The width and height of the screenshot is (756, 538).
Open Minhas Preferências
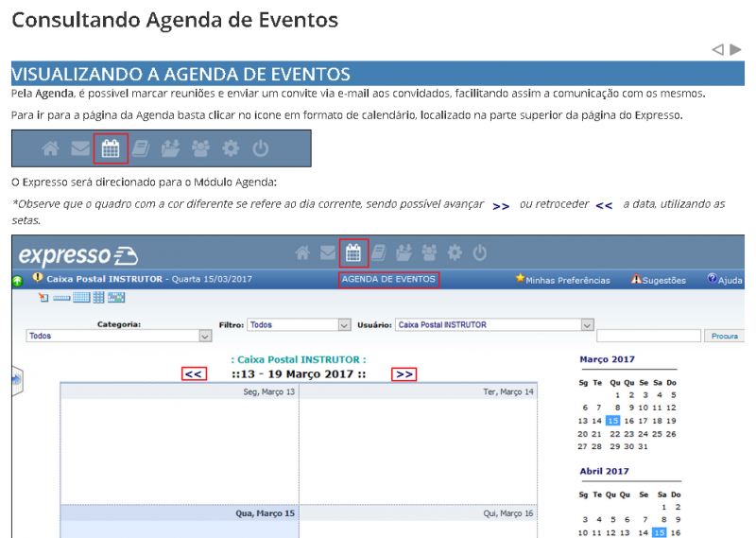coord(562,280)
